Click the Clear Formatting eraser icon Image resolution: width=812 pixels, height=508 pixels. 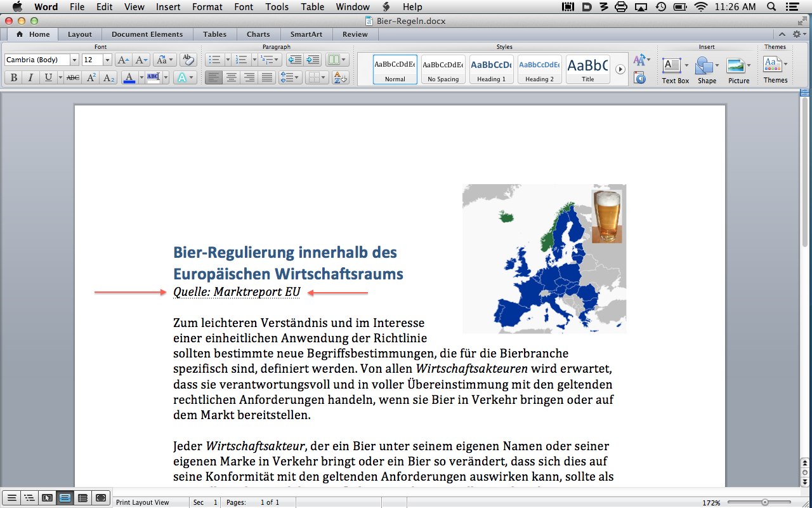(187, 60)
